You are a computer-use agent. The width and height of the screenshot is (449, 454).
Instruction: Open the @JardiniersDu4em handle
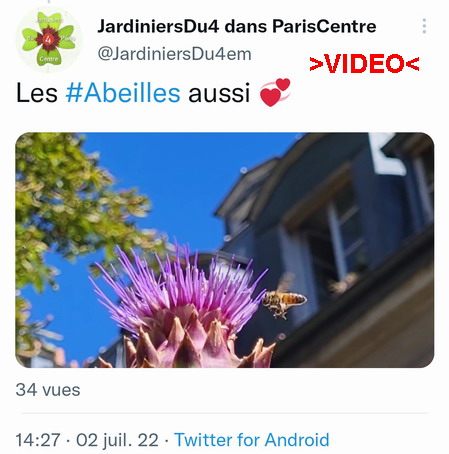(174, 54)
